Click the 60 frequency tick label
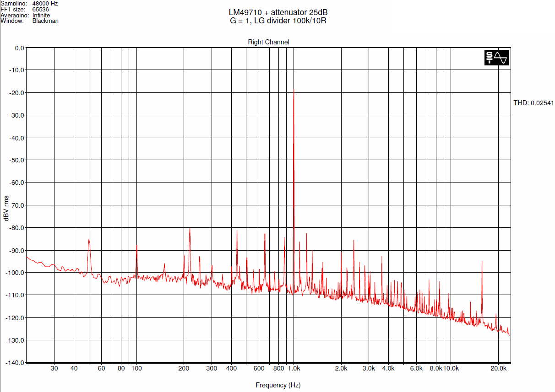555x392 pixels. (102, 368)
